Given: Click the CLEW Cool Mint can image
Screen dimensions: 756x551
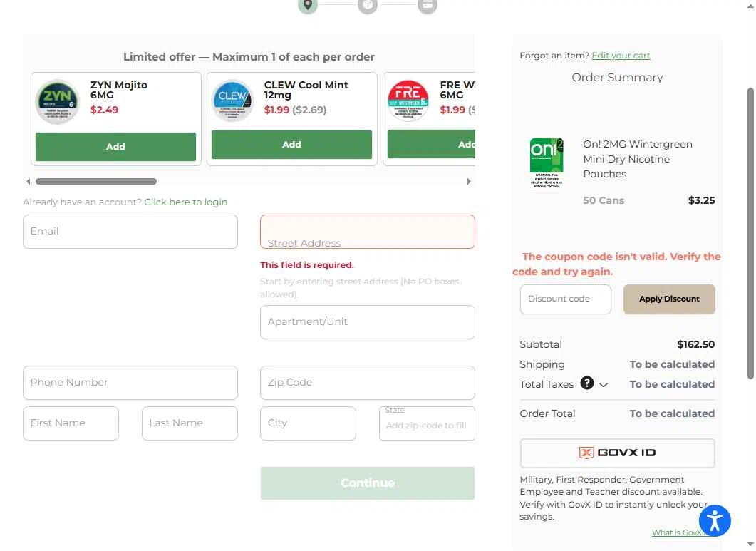Looking at the screenshot, I should click(232, 101).
